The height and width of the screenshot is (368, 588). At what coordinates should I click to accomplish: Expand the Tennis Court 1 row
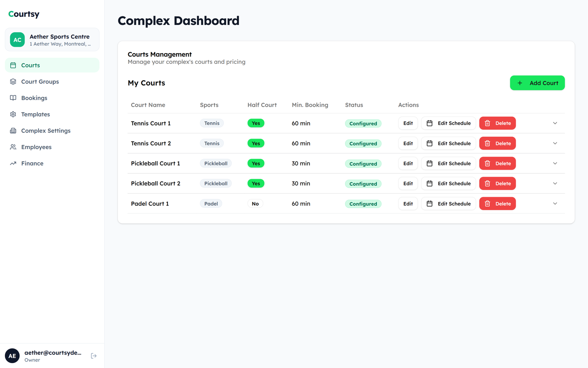[x=555, y=123]
